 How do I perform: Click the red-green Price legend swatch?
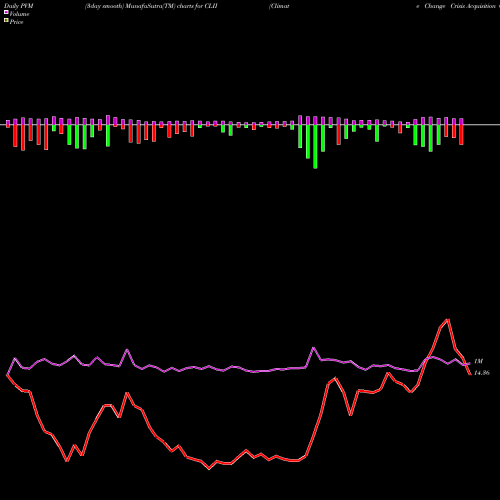6,20
